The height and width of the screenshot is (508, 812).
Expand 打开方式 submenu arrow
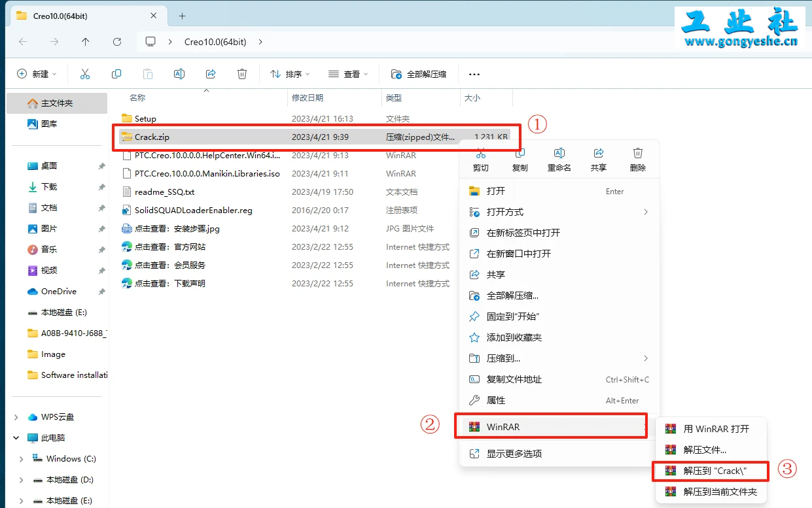[646, 212]
